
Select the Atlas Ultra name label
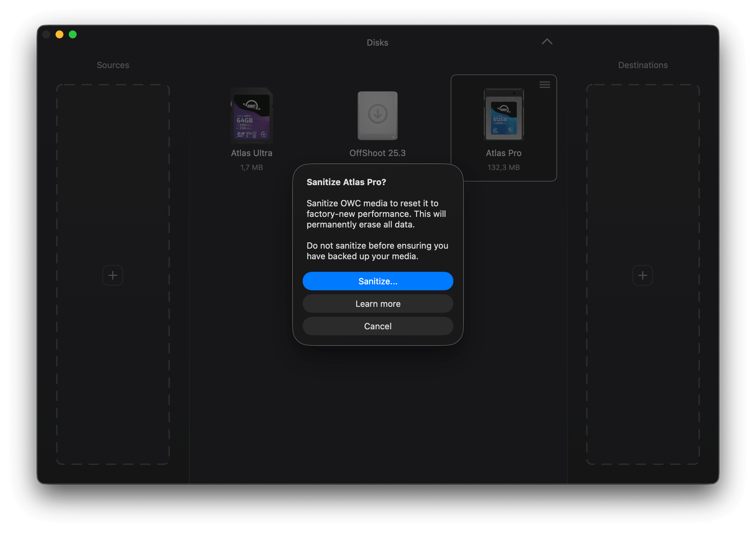click(251, 153)
